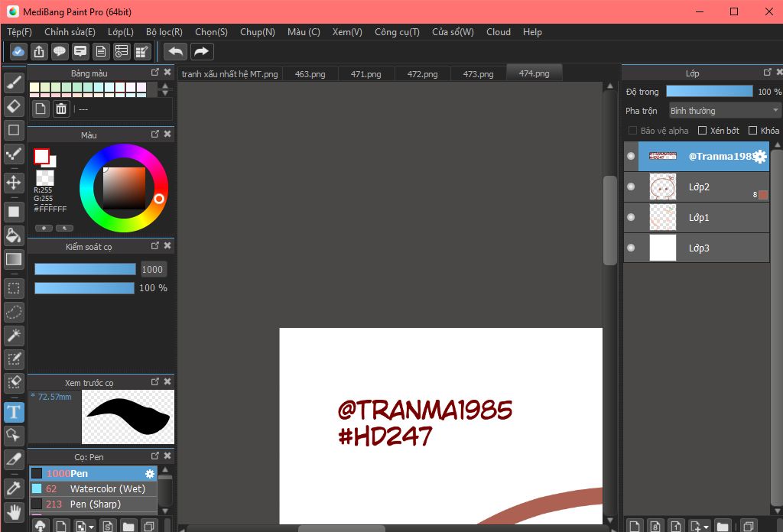Click the Undo arrow button
The width and height of the screenshot is (783, 532).
point(175,51)
